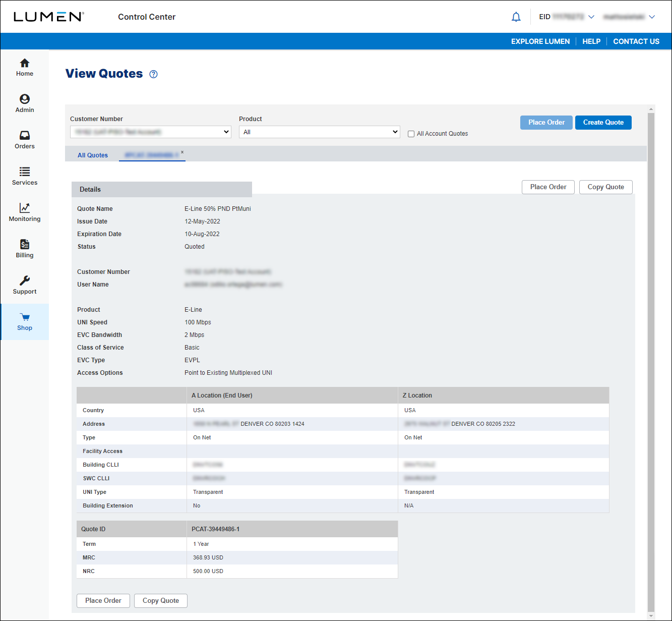Select the Shop cart icon
The image size is (672, 621).
tap(24, 322)
